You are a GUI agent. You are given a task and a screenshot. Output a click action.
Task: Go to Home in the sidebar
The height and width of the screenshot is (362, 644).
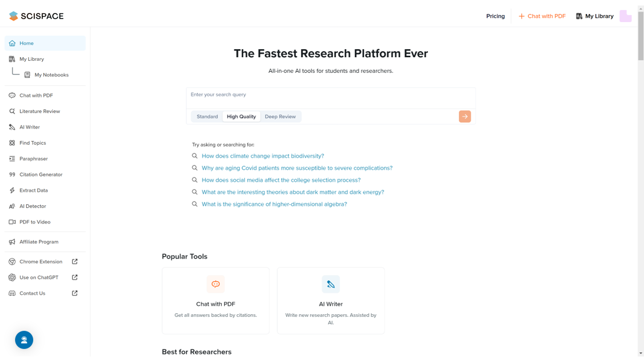[26, 43]
